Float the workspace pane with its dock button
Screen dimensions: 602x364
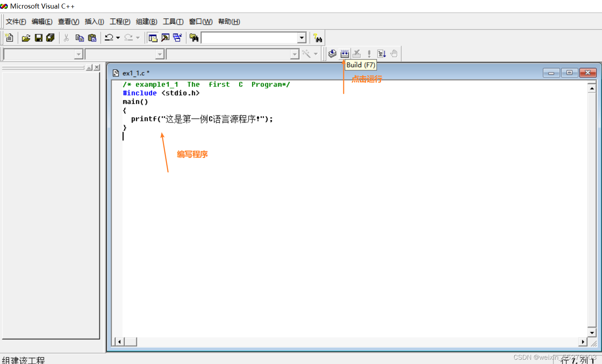click(89, 67)
